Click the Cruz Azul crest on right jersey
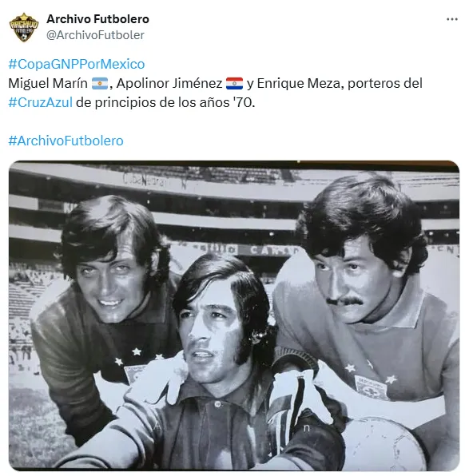Image resolution: width=469 pixels, height=476 pixels. coord(372,387)
